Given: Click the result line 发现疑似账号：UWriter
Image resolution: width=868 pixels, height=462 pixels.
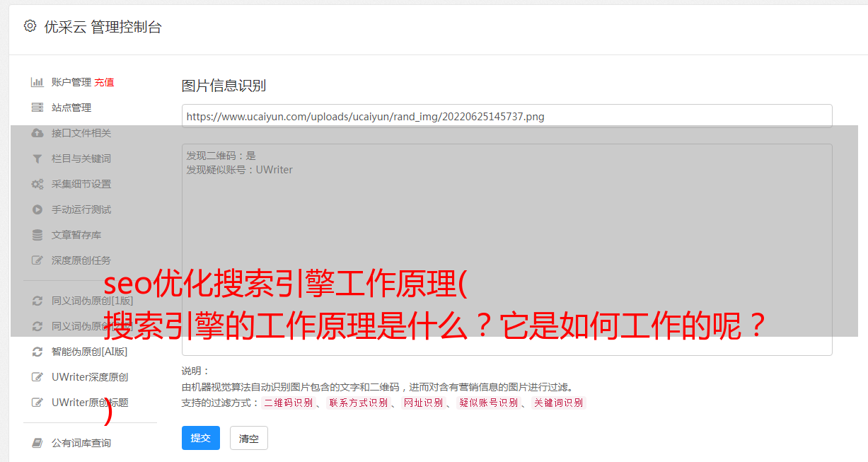Looking at the screenshot, I should 239,170.
